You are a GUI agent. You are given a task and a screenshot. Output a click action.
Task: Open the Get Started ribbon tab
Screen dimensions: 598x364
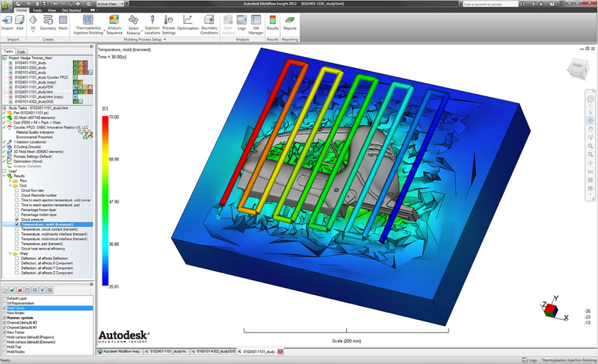71,10
